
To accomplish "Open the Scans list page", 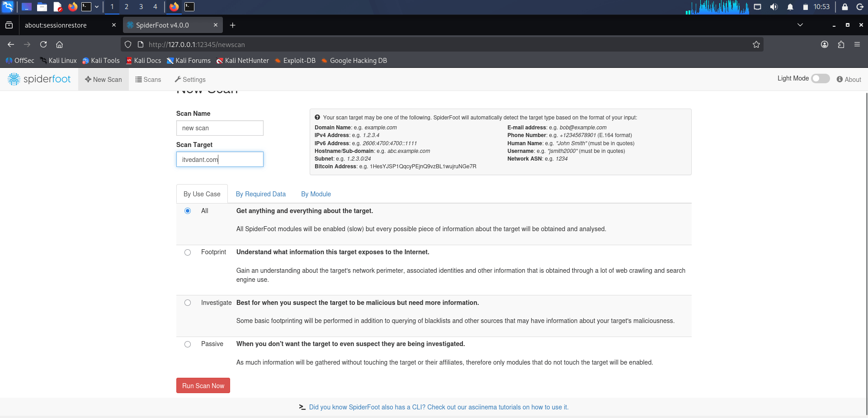I will [148, 80].
